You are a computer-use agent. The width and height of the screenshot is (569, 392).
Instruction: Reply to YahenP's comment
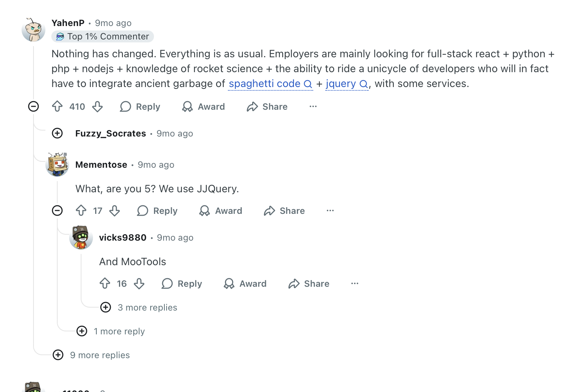click(140, 107)
